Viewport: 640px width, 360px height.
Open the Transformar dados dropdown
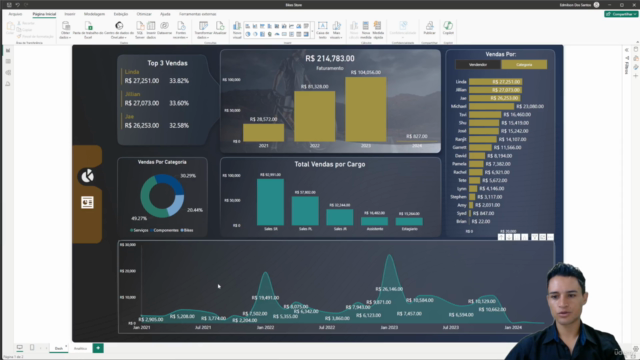(x=203, y=30)
